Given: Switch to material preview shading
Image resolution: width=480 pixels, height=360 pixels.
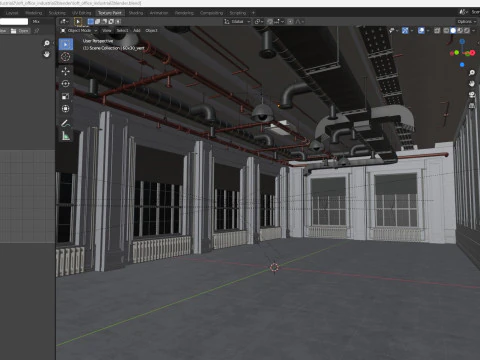Looking at the screenshot, I should 460,31.
